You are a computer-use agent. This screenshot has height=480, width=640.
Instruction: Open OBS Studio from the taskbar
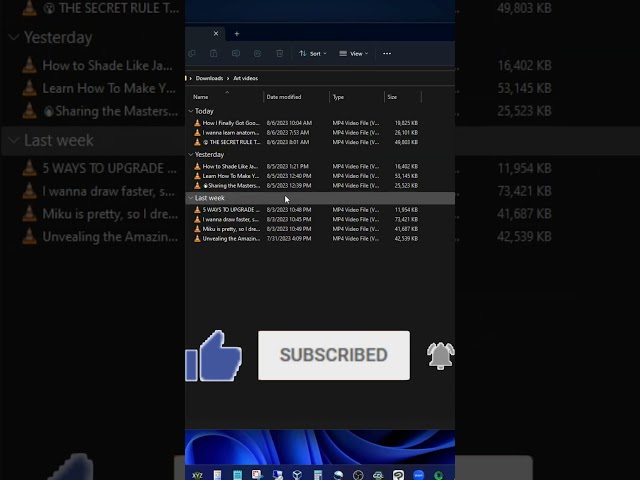click(358, 475)
